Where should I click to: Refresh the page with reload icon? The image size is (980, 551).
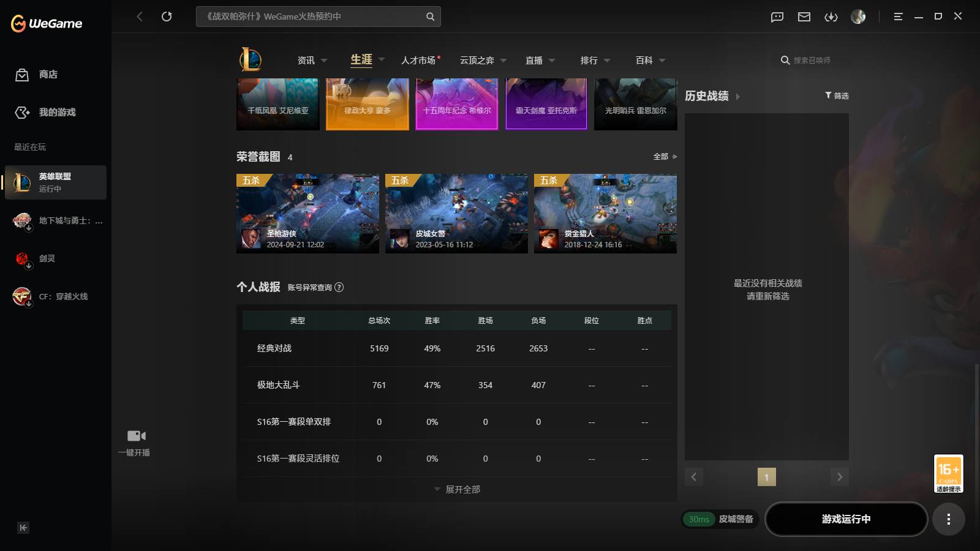[167, 17]
